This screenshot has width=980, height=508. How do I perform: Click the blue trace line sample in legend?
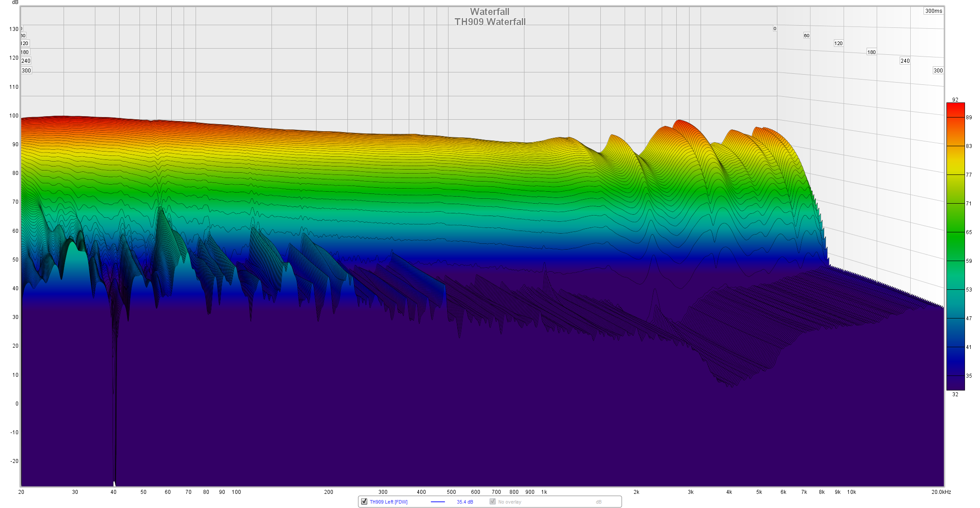coord(437,502)
